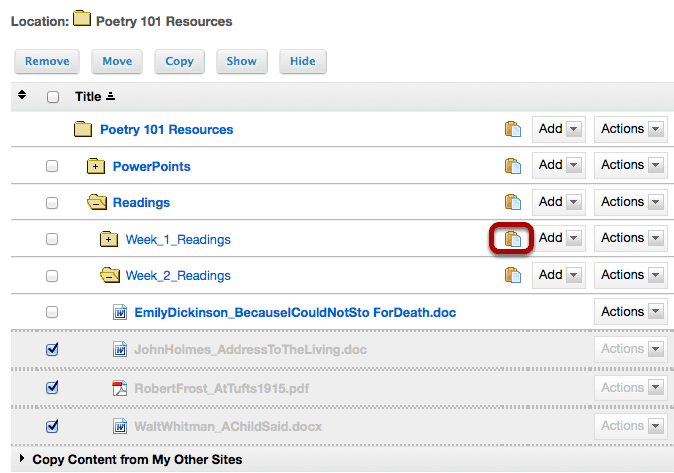The height and width of the screenshot is (473, 674).
Task: Click Word icon beside EmilyDickinson document
Action: click(119, 312)
